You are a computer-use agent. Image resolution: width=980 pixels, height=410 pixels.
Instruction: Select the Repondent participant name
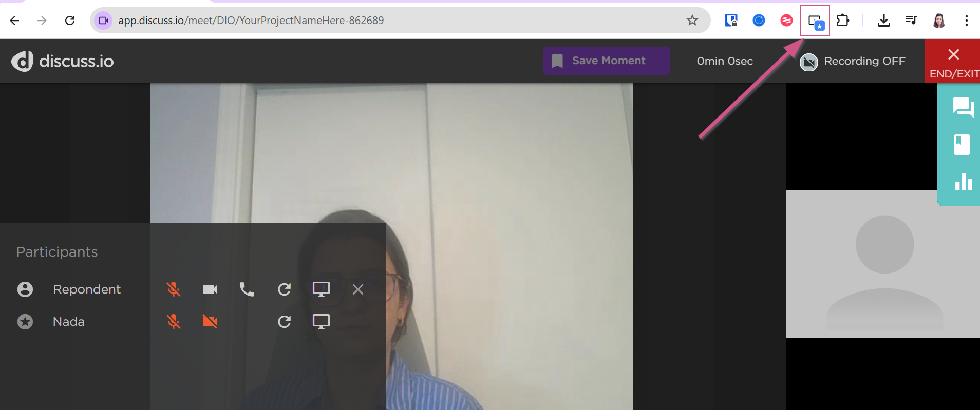coord(87,289)
